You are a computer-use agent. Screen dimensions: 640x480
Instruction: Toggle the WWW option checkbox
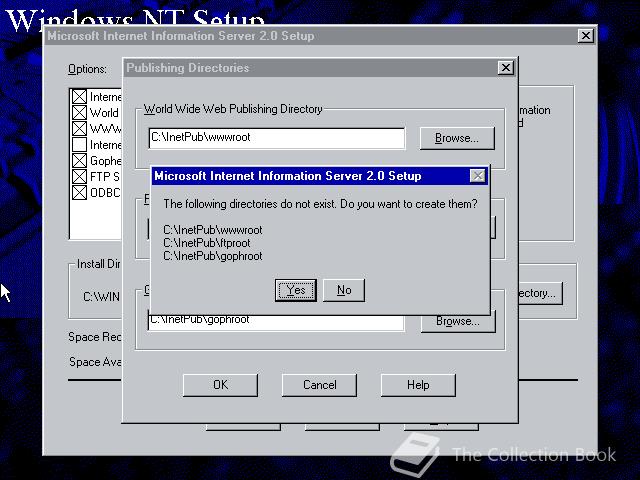[x=79, y=129]
